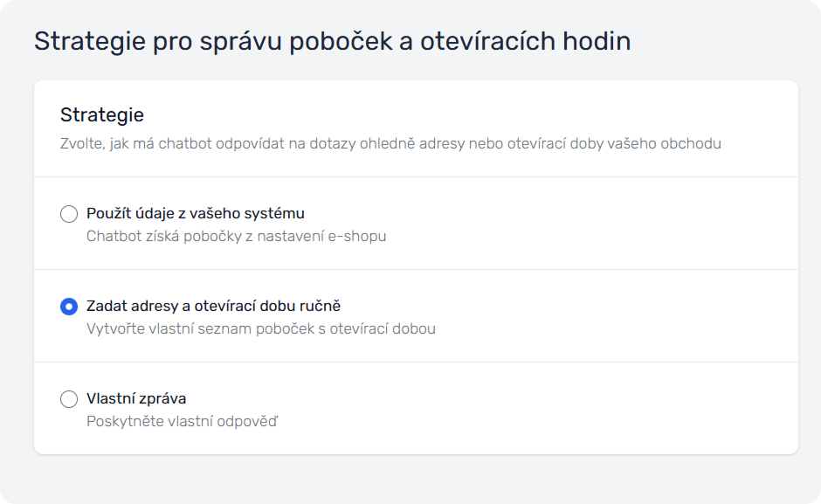This screenshot has height=504, width=821.
Task: Click the "Vlastní zpráva" label text
Action: 136,398
